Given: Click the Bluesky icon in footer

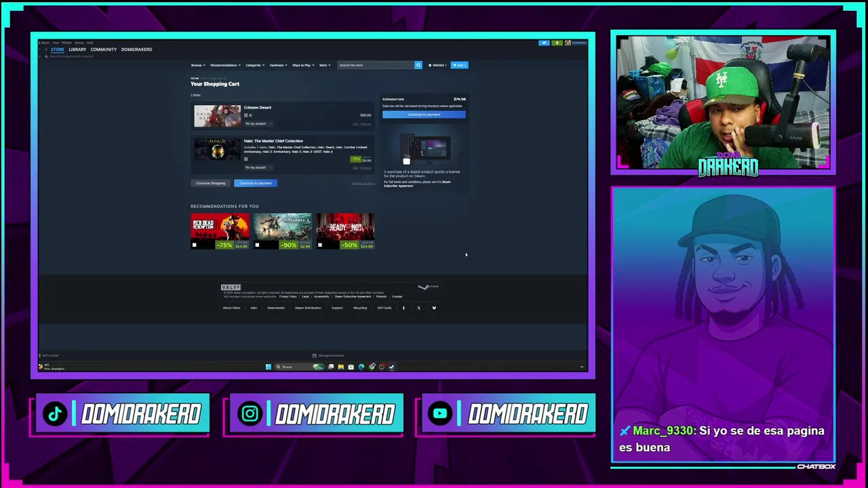Looking at the screenshot, I should click(x=434, y=308).
